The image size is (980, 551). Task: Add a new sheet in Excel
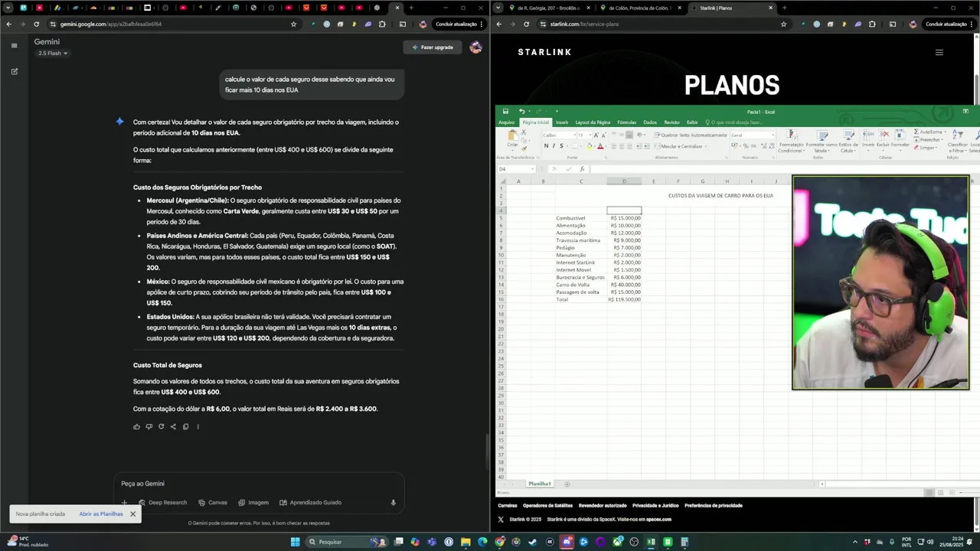tap(567, 484)
